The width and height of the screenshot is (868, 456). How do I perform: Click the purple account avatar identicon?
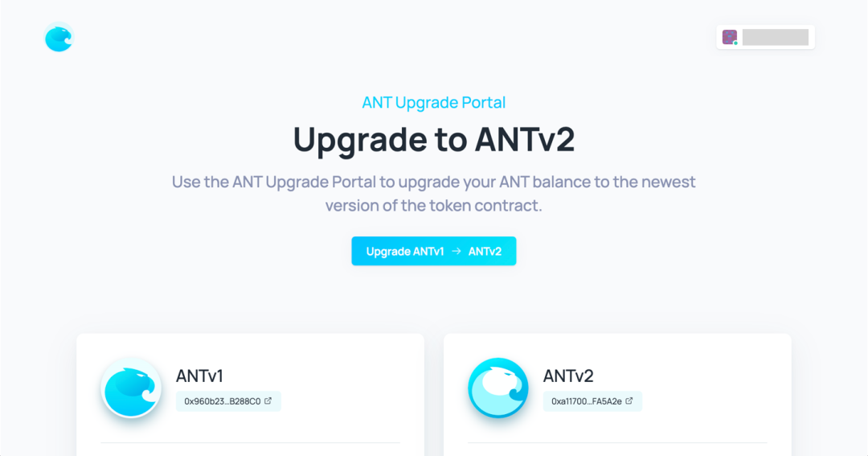730,37
